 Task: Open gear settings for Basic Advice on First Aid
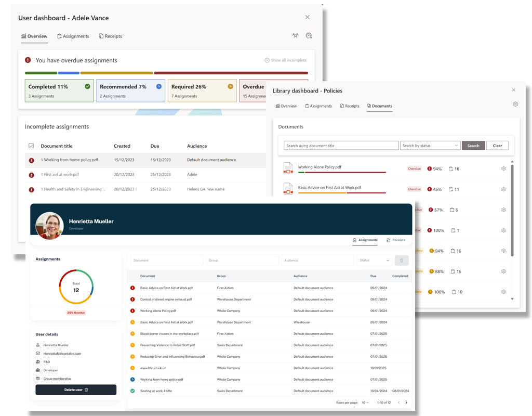pos(503,189)
